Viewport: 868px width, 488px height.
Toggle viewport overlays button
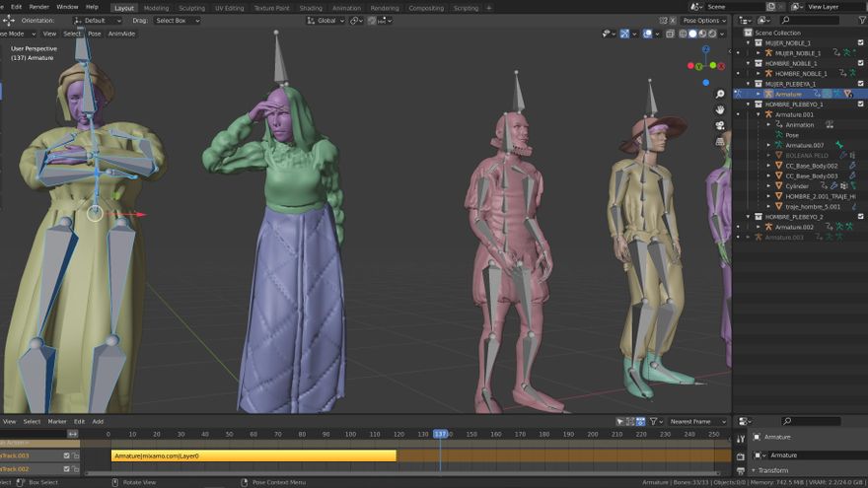click(647, 34)
